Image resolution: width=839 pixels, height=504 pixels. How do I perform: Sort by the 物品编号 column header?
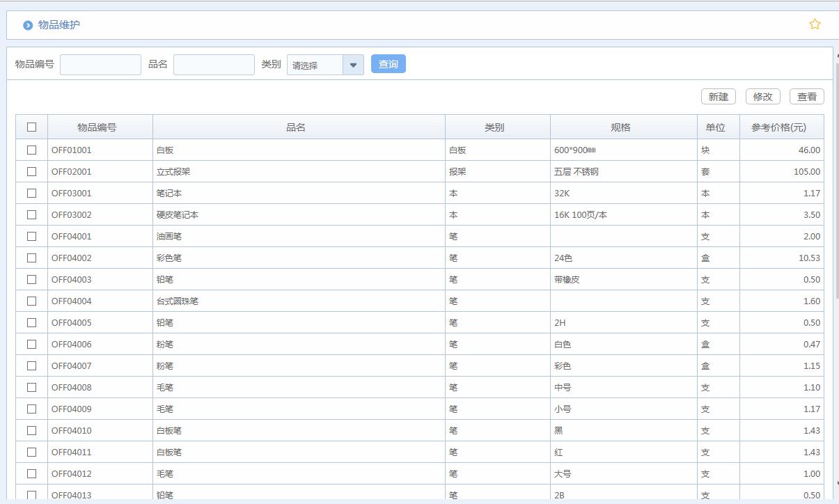[x=97, y=127]
